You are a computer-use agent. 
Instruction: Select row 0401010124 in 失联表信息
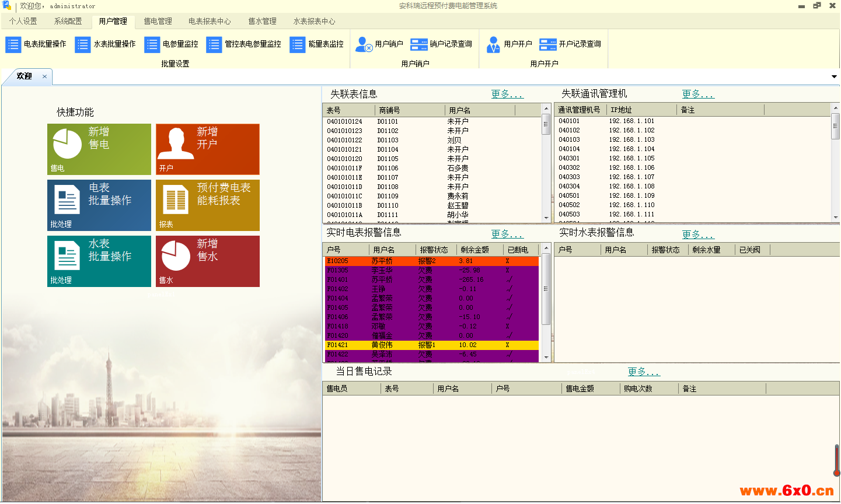432,121
